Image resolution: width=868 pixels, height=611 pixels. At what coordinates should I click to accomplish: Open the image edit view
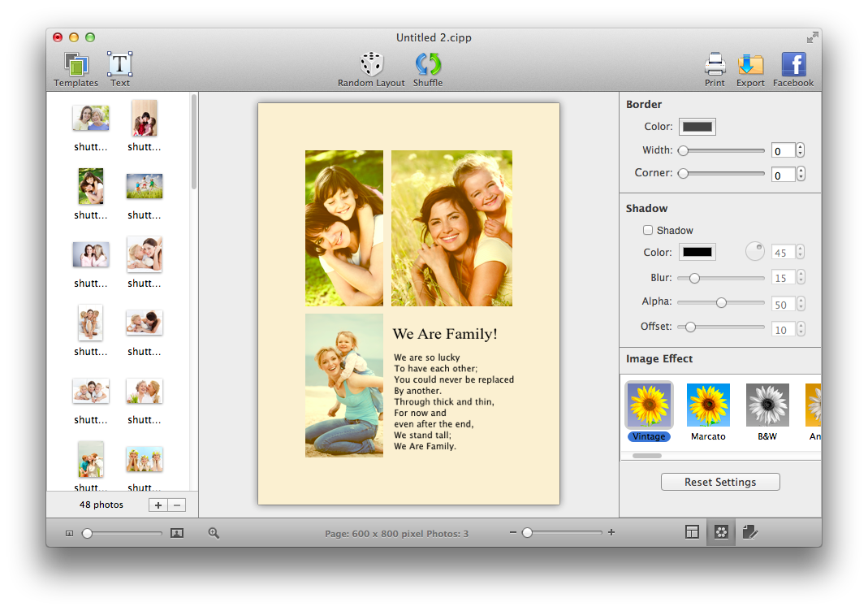point(749,532)
